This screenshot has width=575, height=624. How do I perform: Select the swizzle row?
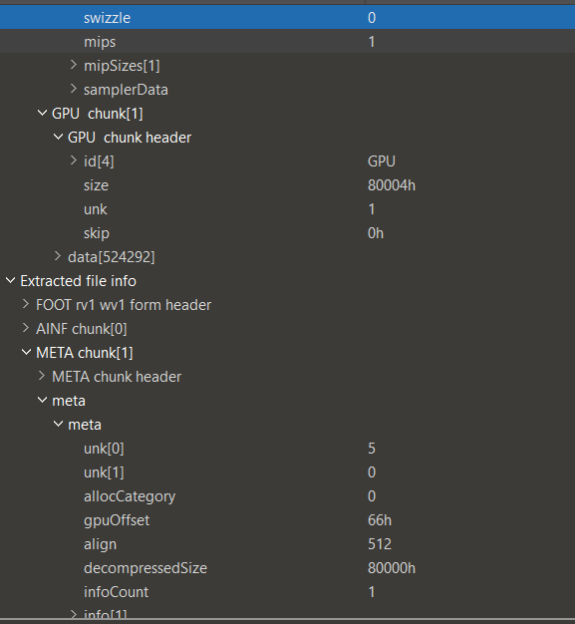pyautogui.click(x=287, y=18)
